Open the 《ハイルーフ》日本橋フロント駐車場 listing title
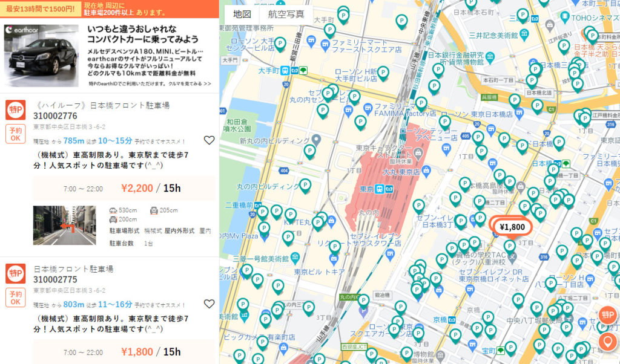Screen dimensions: 620x364 pyautogui.click(x=102, y=105)
